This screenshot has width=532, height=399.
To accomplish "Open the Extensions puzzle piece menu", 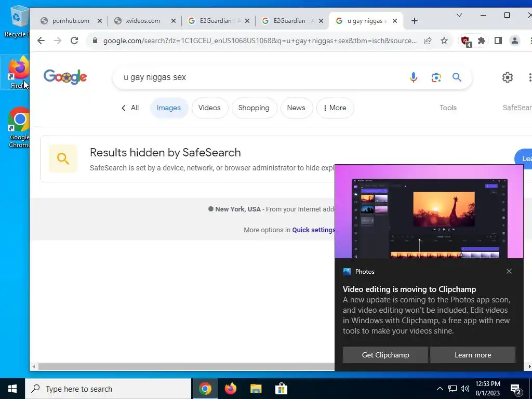I will coord(482,41).
